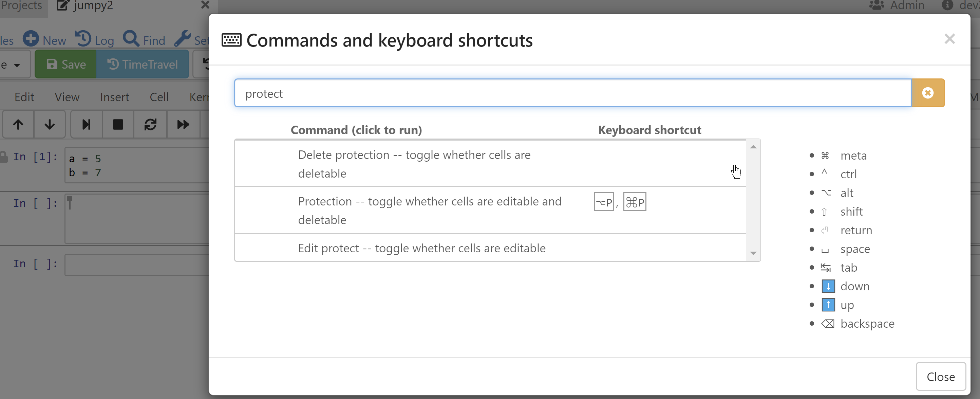980x399 pixels.
Task: Toggle Edit protect for cell editability
Action: click(x=421, y=248)
